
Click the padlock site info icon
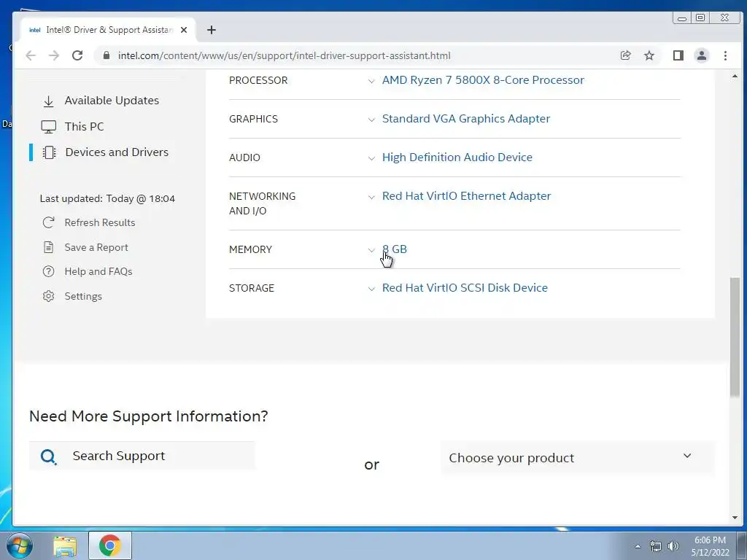107,55
